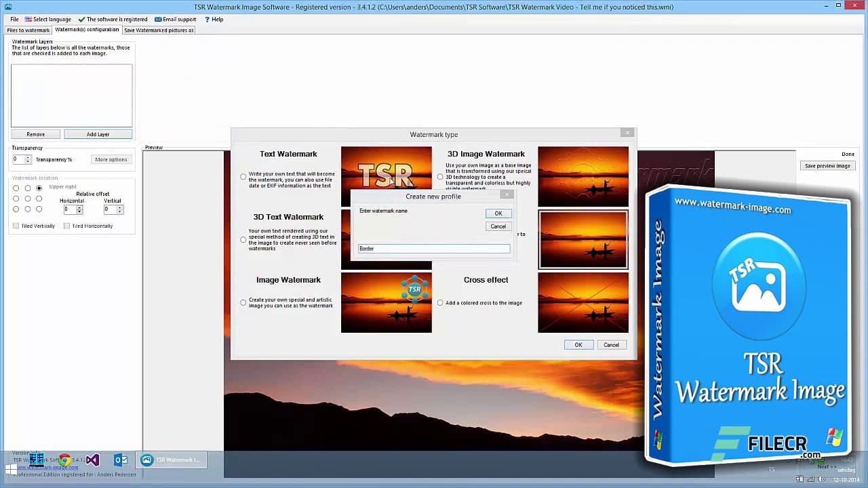The image size is (868, 488).
Task: Select the 3D Image Watermark radio option
Action: click(x=440, y=177)
